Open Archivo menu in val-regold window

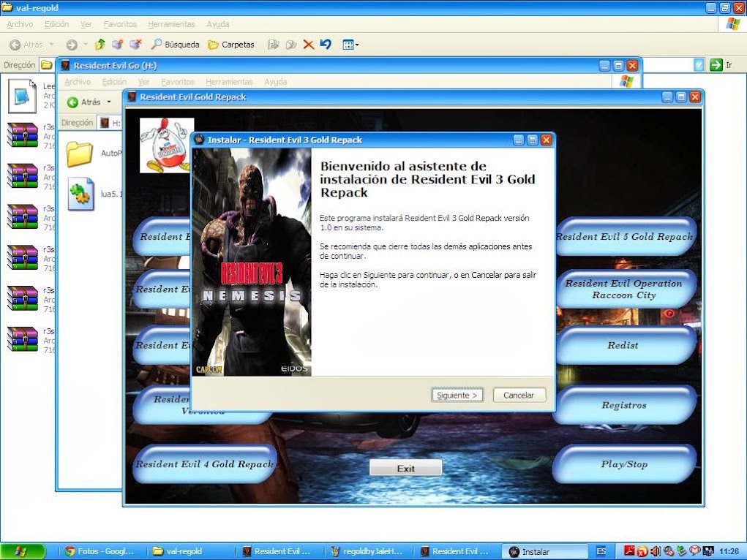tap(20, 24)
